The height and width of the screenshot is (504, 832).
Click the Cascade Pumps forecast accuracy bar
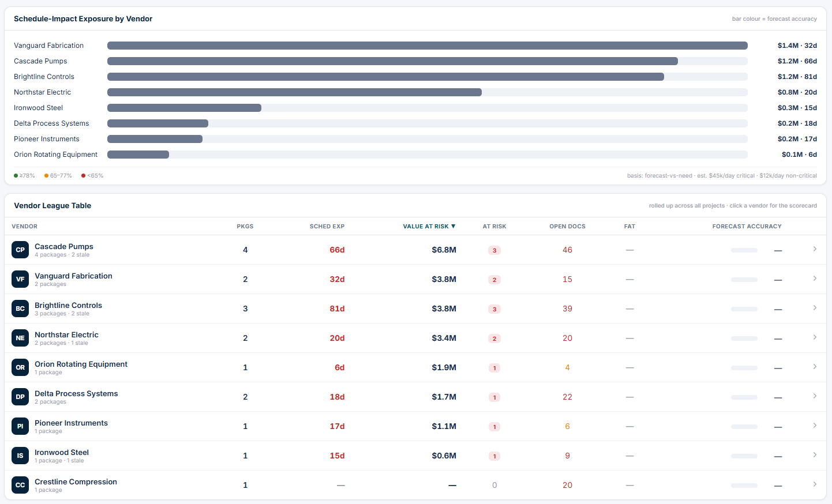pyautogui.click(x=744, y=250)
